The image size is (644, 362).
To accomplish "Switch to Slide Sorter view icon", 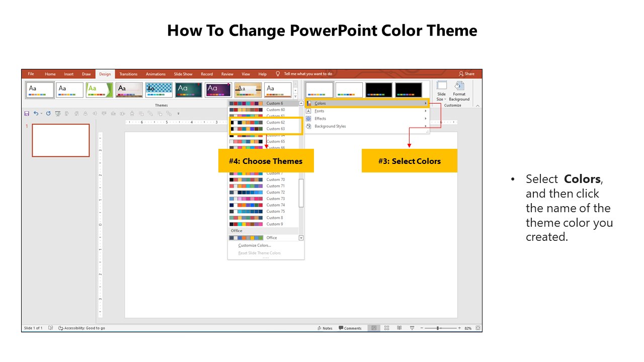I will click(x=386, y=328).
